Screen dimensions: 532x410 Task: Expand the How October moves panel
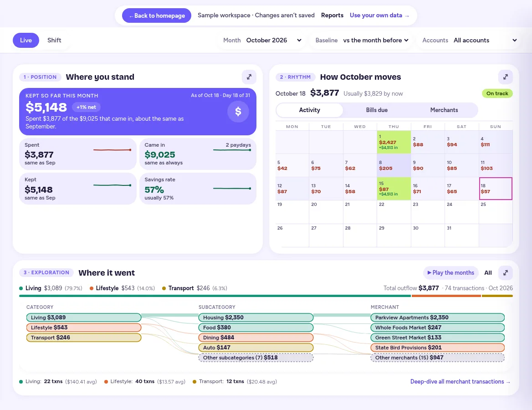coord(505,77)
